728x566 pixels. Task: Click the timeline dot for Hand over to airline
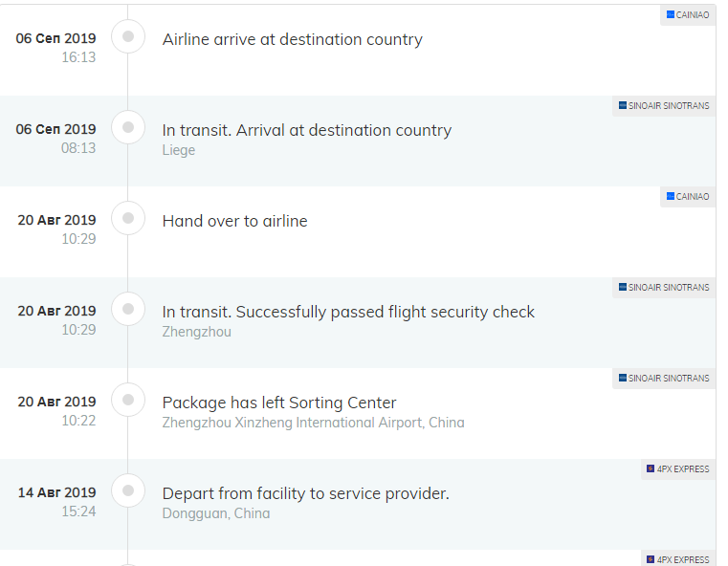coord(128,218)
